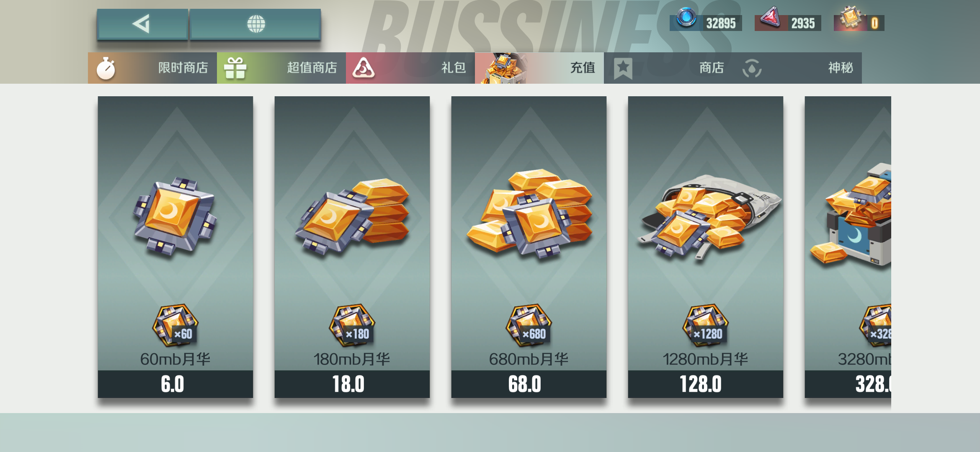This screenshot has width=980, height=452.
Task: Click the back arrow button
Action: click(x=142, y=24)
